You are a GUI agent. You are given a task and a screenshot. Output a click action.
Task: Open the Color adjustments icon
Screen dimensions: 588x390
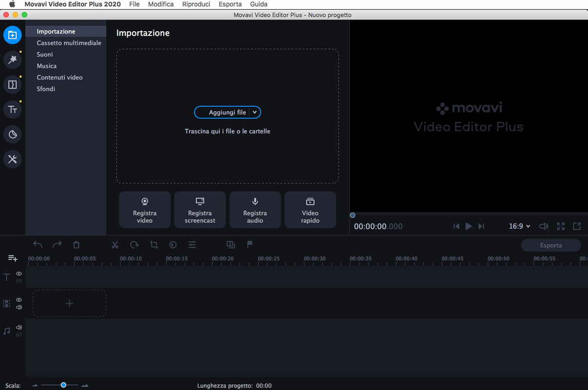coord(173,245)
